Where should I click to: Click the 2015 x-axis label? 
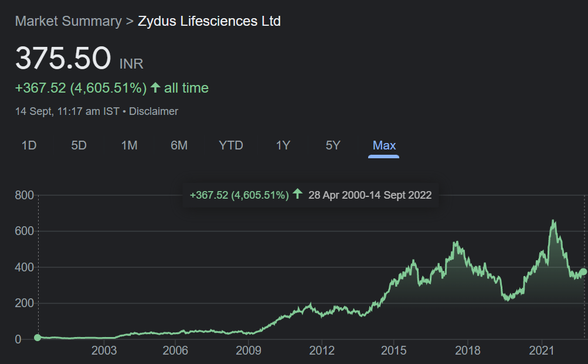coord(394,351)
